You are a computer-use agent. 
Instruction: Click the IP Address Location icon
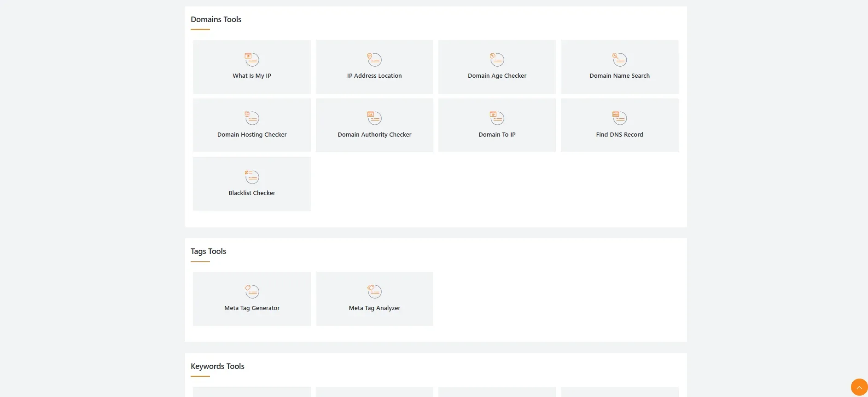click(374, 59)
